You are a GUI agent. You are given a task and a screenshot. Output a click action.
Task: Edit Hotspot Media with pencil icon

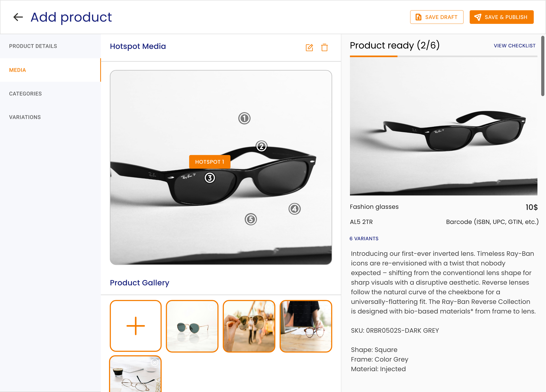309,47
